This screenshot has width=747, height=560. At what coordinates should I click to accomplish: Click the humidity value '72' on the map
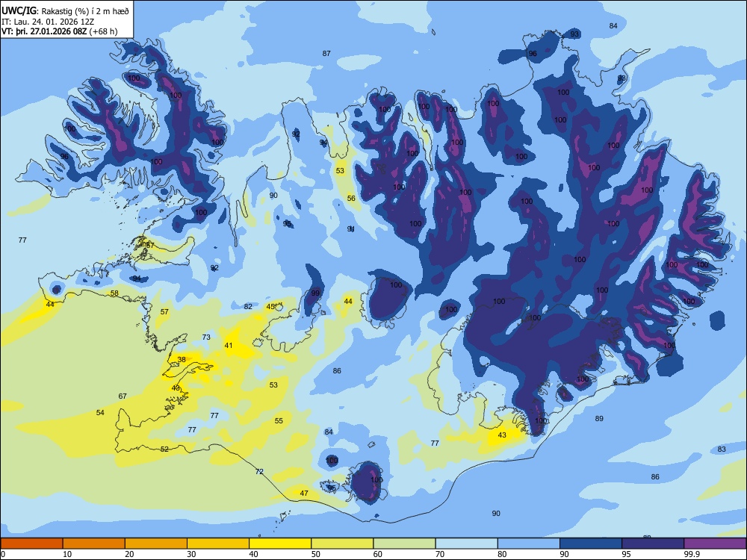point(259,471)
